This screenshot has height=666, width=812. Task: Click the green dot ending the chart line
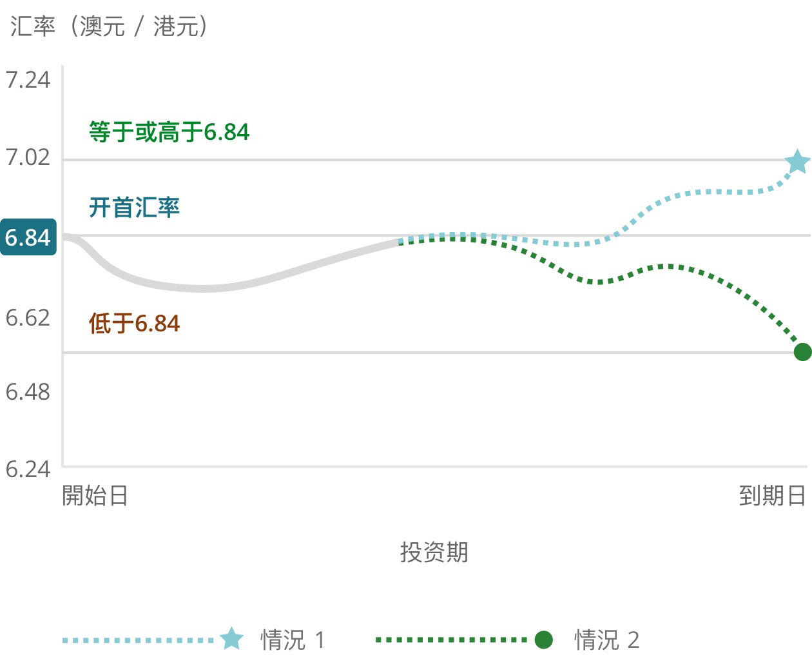802,352
